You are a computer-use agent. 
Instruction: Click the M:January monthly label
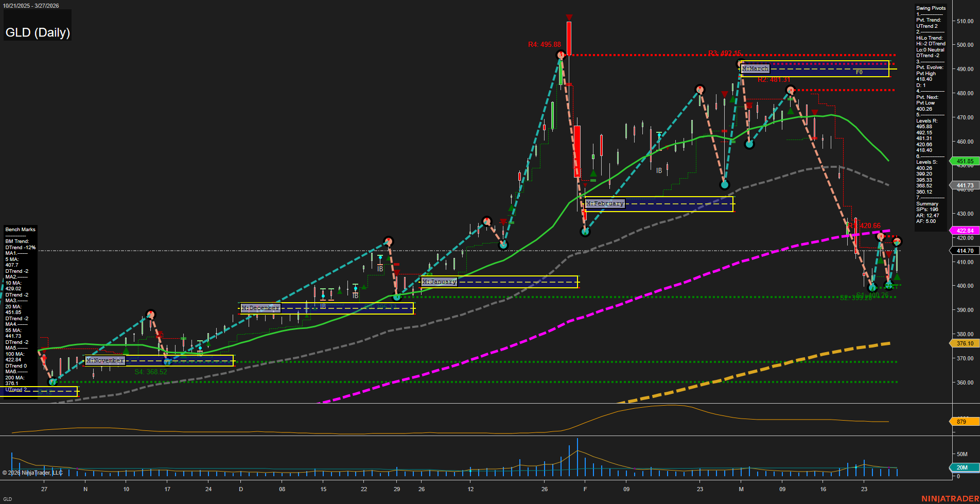pyautogui.click(x=439, y=282)
